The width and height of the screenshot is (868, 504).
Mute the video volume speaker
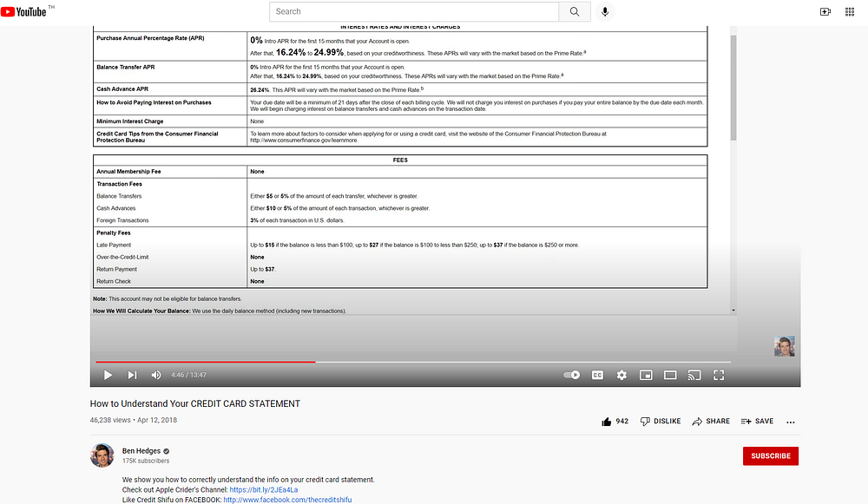(156, 375)
